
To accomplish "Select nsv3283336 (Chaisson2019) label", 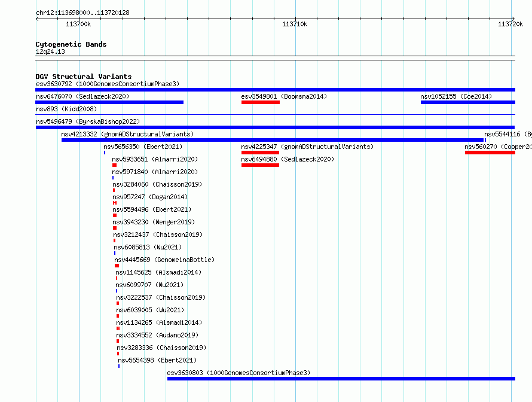I will [161, 348].
